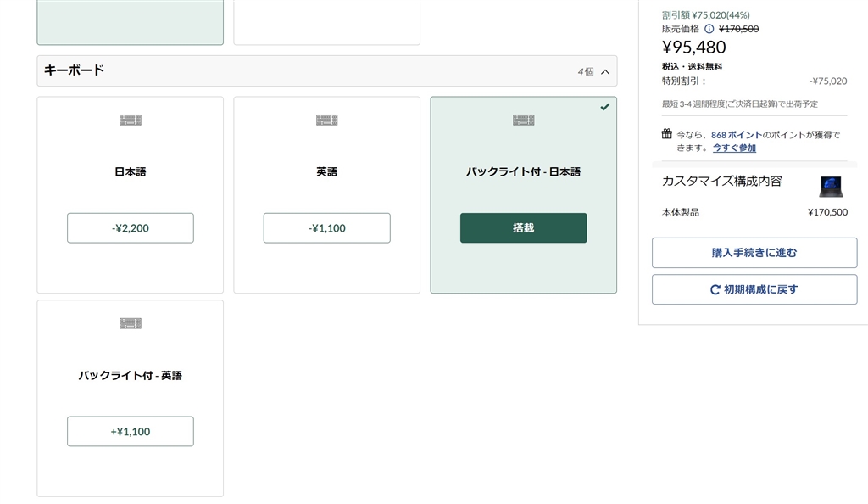
Task: Click the 868 ポイント link
Action: [x=735, y=135]
